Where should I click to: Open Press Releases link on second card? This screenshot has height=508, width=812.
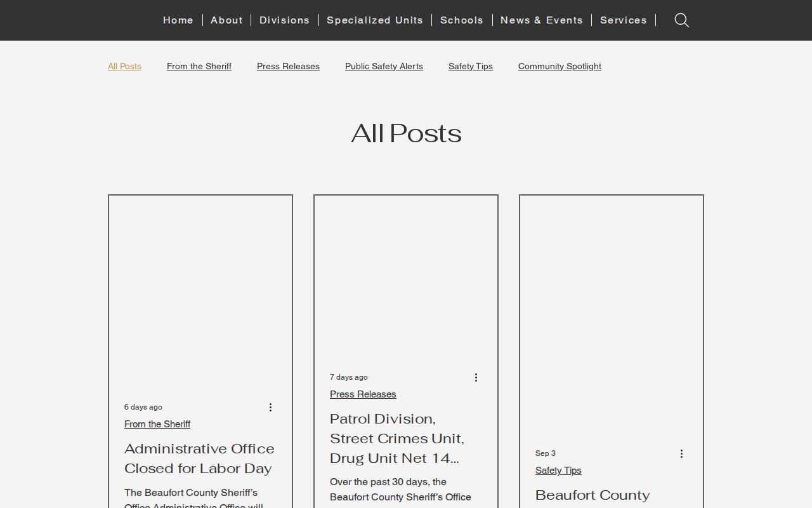click(x=363, y=394)
